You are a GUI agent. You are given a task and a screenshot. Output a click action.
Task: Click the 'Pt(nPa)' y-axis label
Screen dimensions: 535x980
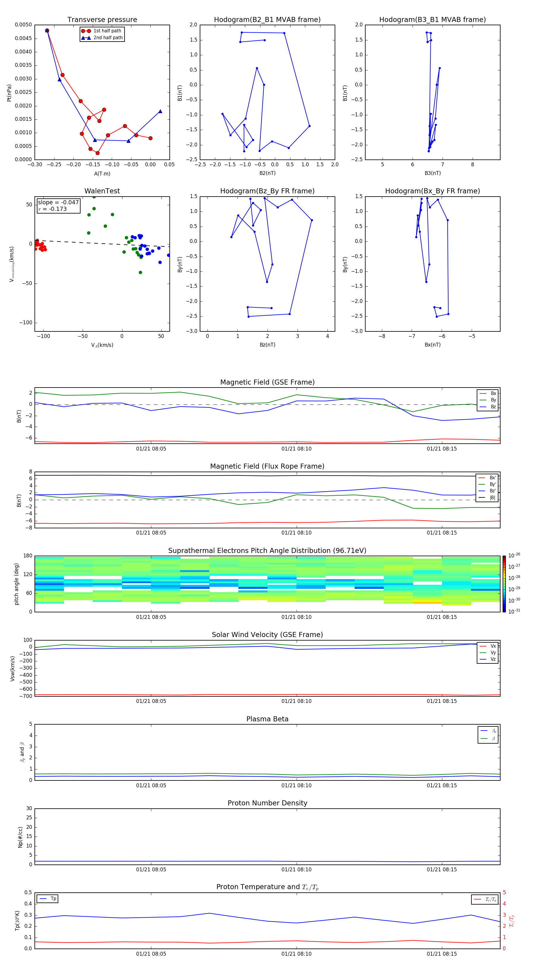coord(9,92)
